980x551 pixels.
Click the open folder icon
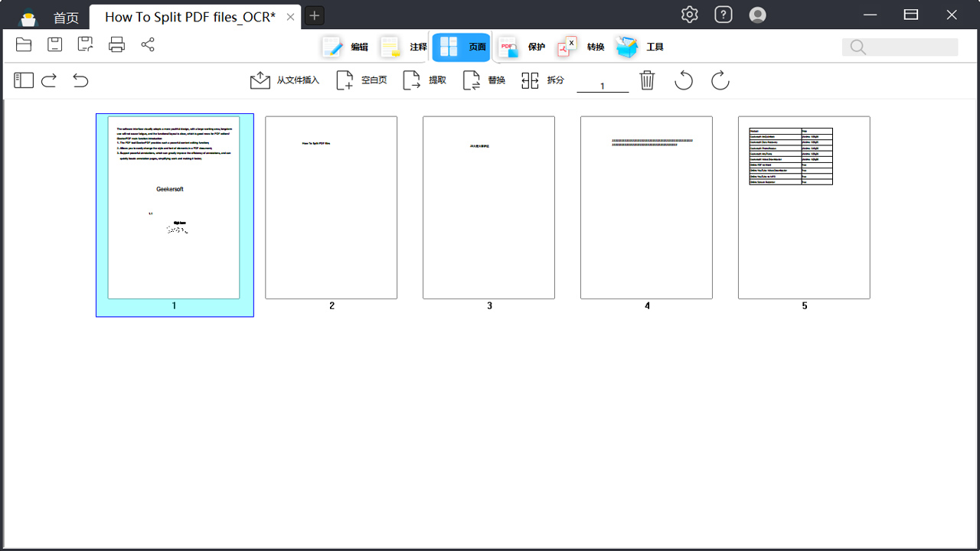(x=24, y=45)
